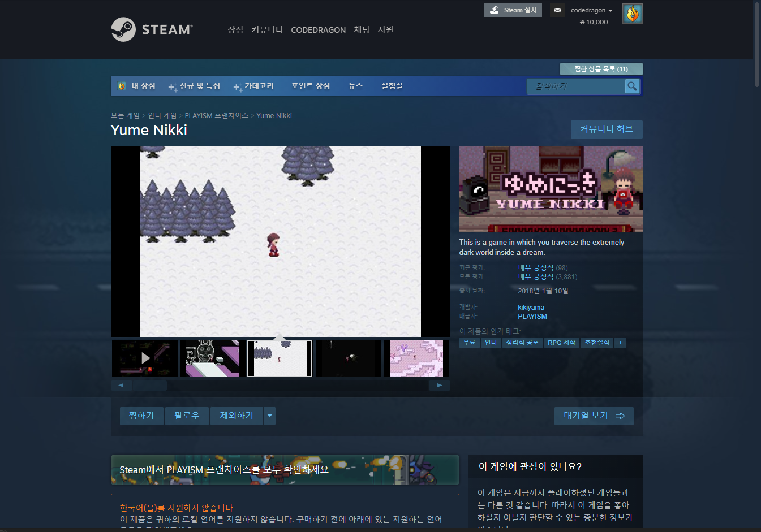
Task: Open the 커뮤니티 허브 button
Action: pos(607,129)
